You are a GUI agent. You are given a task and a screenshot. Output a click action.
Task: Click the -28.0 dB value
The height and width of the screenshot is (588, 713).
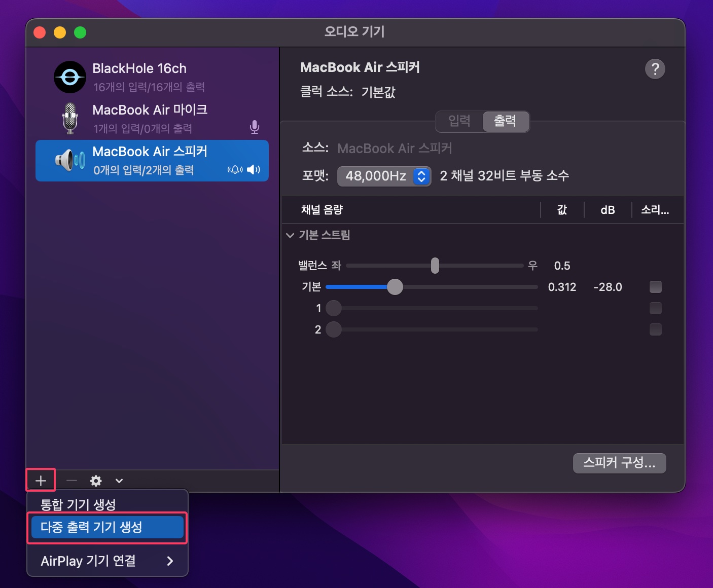pyautogui.click(x=608, y=287)
